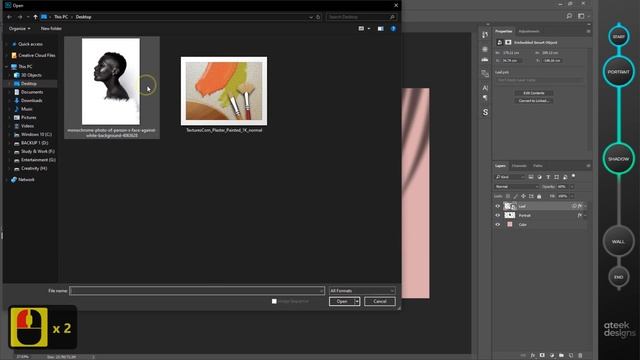Open the History panel icon
The width and height of the screenshot is (640, 360).
(485, 35)
